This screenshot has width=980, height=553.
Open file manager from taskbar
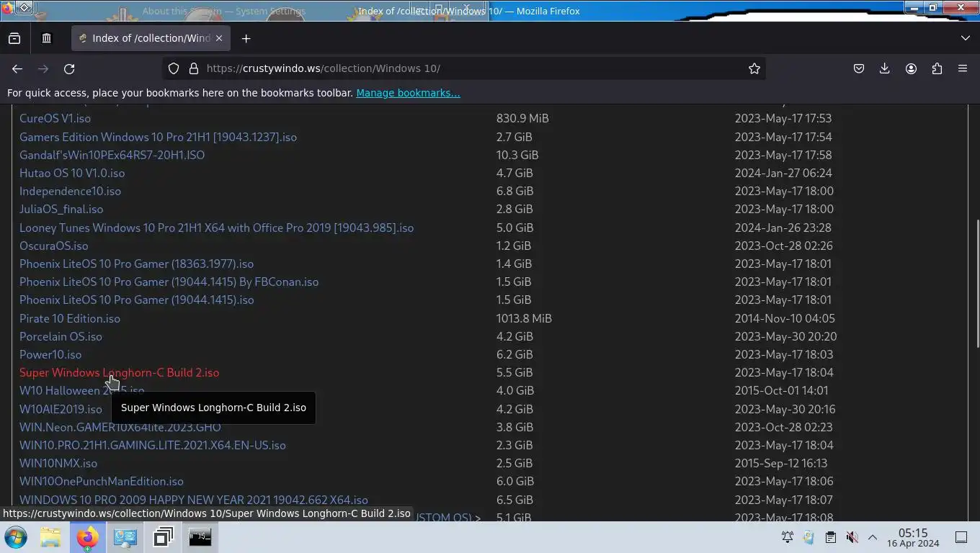pos(50,537)
